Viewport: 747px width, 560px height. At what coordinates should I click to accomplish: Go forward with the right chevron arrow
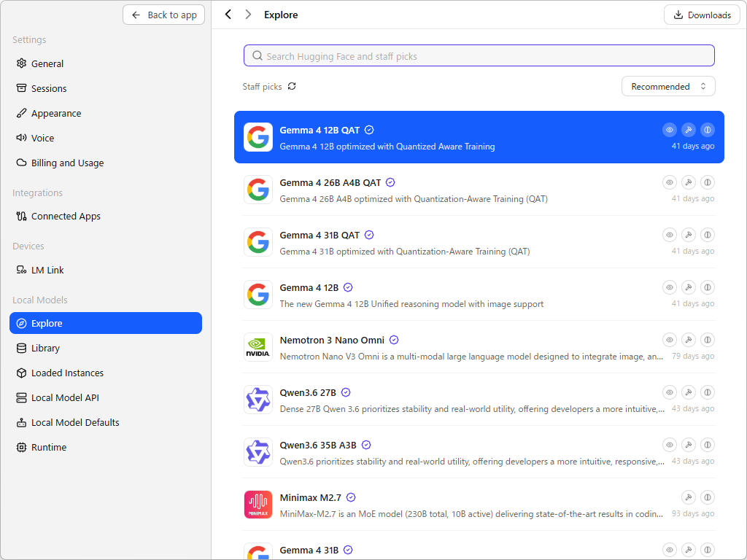click(x=248, y=15)
